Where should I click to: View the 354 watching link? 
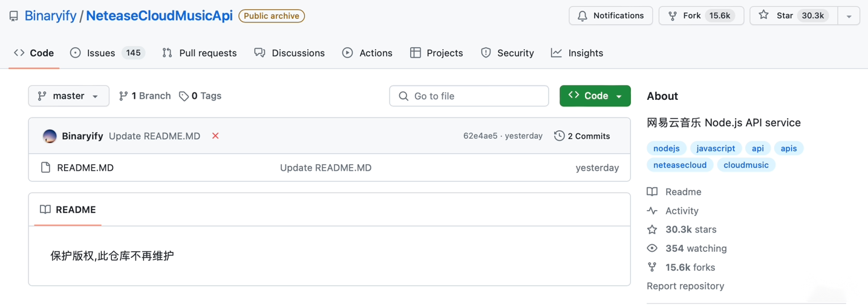[687, 248]
